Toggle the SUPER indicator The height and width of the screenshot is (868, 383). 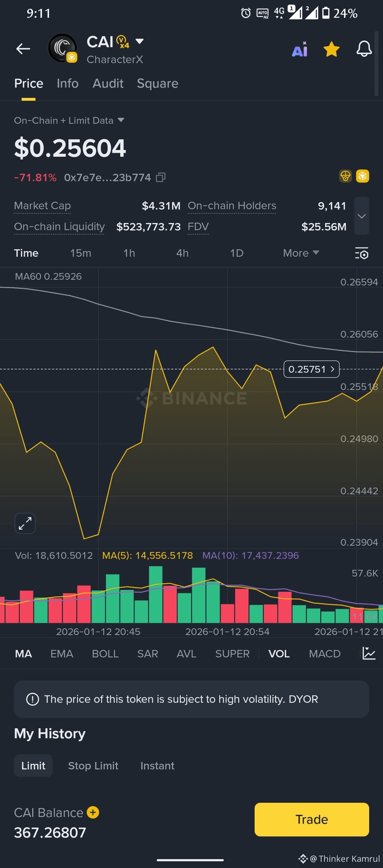point(232,653)
